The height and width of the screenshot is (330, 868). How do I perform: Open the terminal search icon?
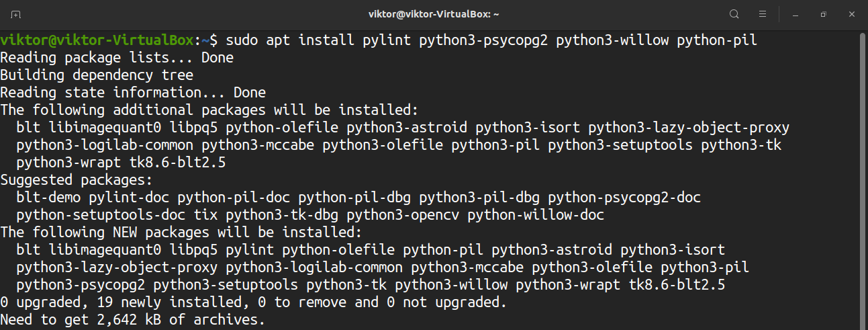(x=734, y=14)
